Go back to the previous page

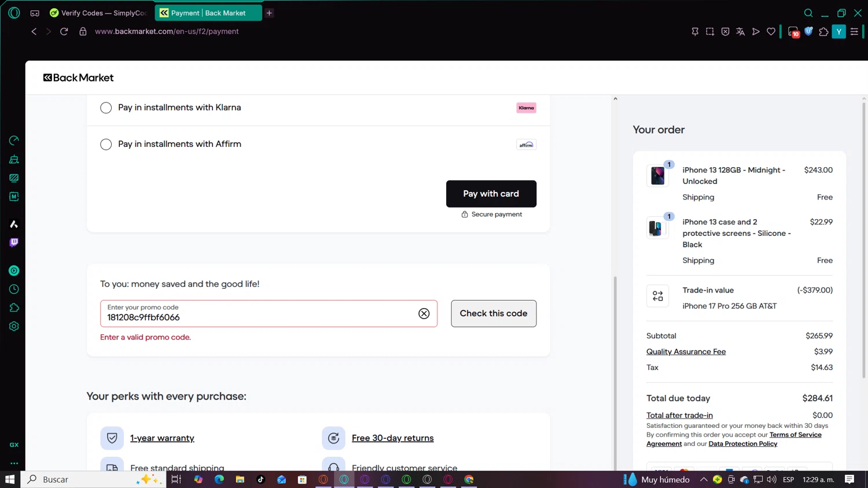coord(34,31)
